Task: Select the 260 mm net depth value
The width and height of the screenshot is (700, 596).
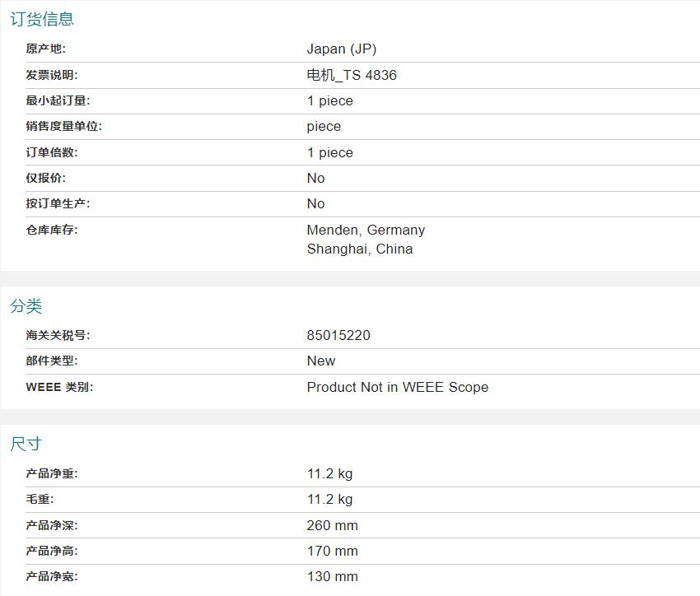Action: 332,525
